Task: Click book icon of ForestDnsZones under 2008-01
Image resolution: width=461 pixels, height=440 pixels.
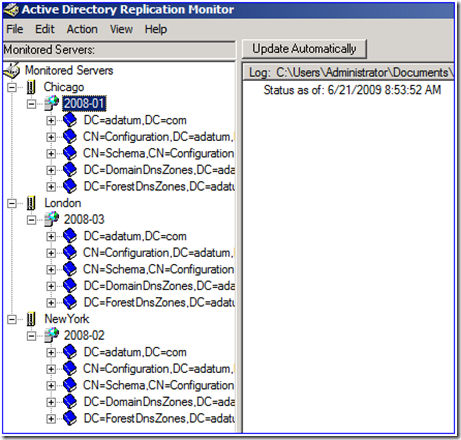Action: [x=70, y=186]
